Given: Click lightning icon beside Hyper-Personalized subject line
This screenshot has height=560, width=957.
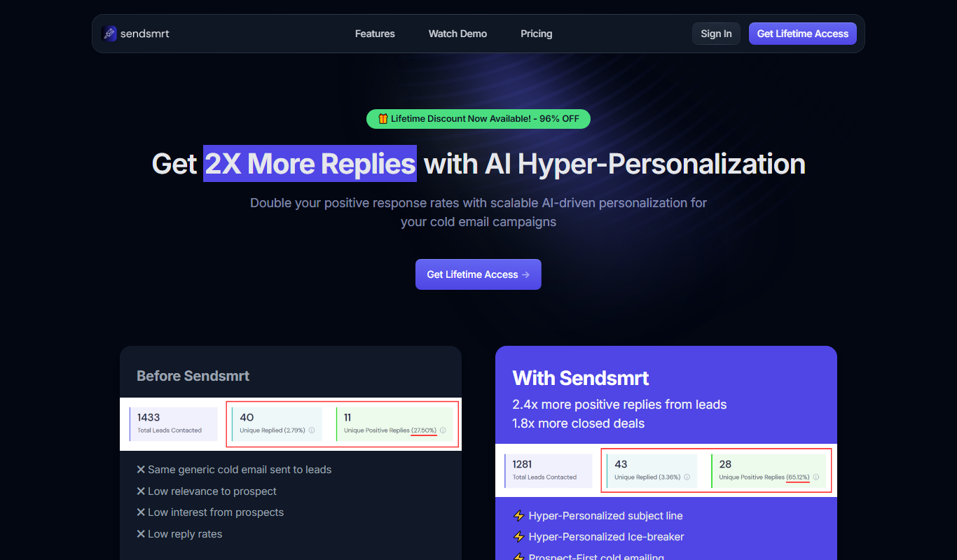Looking at the screenshot, I should pyautogui.click(x=519, y=516).
